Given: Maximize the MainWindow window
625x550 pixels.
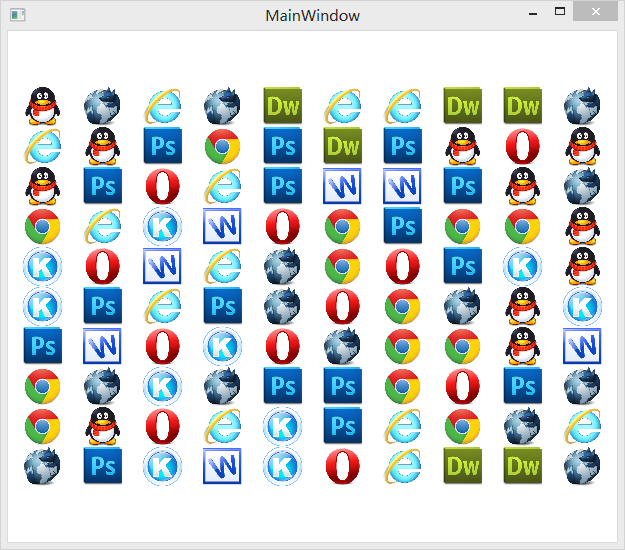Looking at the screenshot, I should click(560, 12).
